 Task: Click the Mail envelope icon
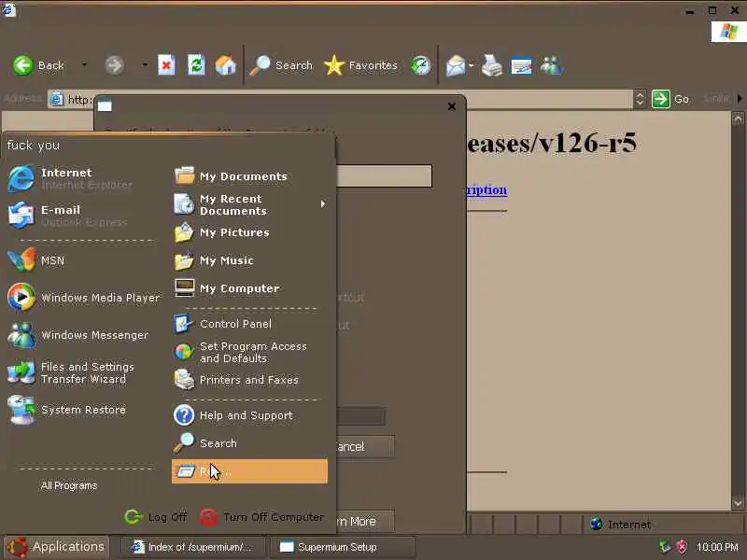point(455,65)
